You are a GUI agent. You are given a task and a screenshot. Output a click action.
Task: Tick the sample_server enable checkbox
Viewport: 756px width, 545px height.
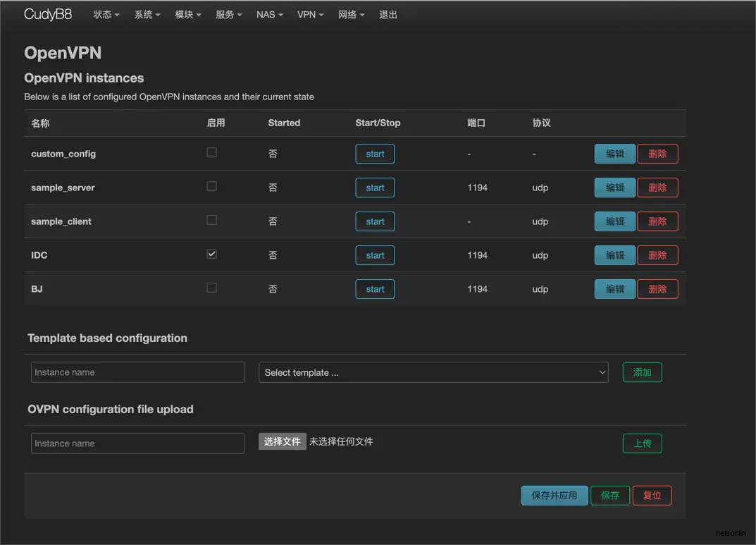point(211,186)
